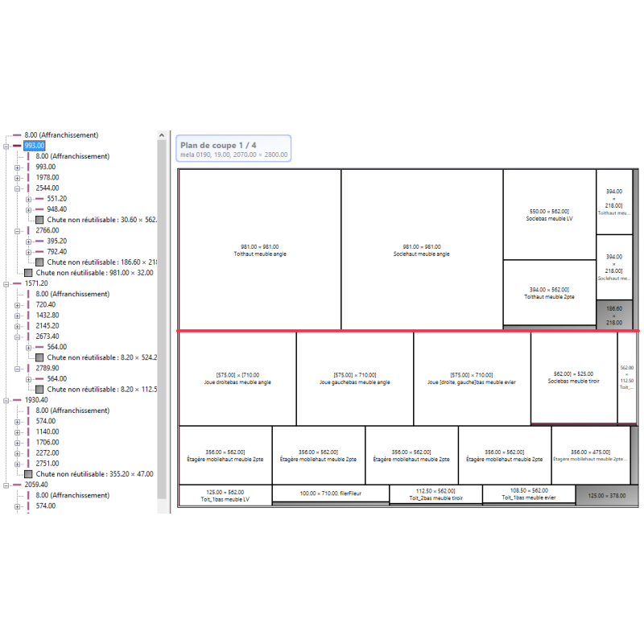
Task: Expand the 720.40 cut node
Action: coord(18,304)
